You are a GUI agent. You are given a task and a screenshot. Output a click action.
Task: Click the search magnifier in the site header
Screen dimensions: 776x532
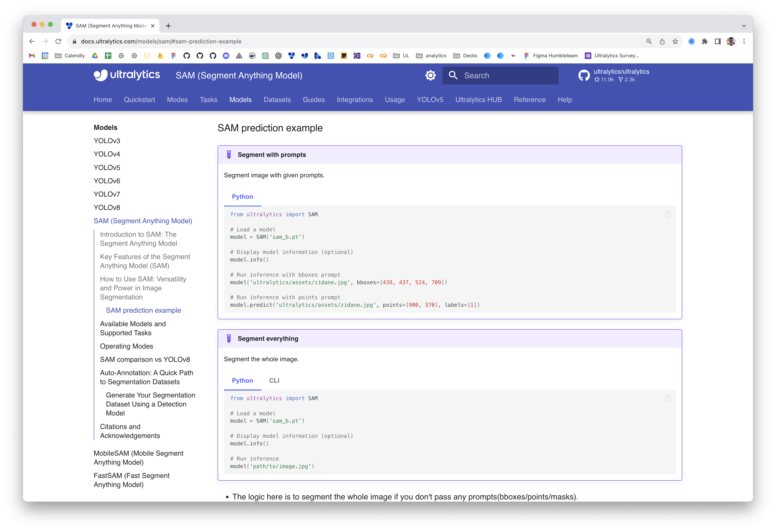453,76
